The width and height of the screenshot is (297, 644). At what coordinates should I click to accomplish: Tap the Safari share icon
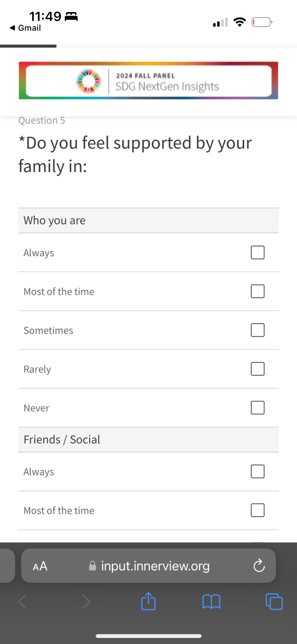147,601
